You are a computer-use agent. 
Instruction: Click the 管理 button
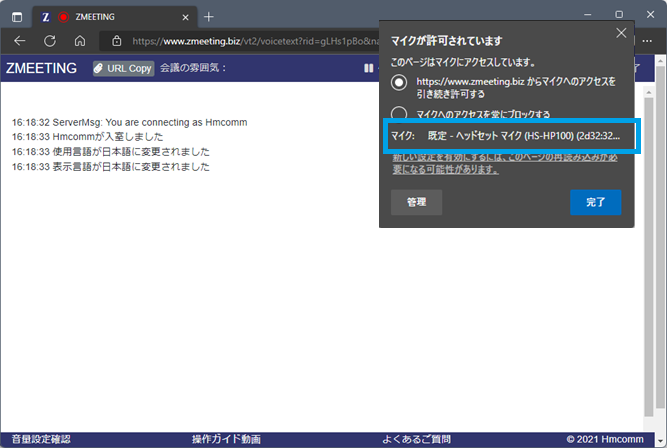tap(416, 202)
